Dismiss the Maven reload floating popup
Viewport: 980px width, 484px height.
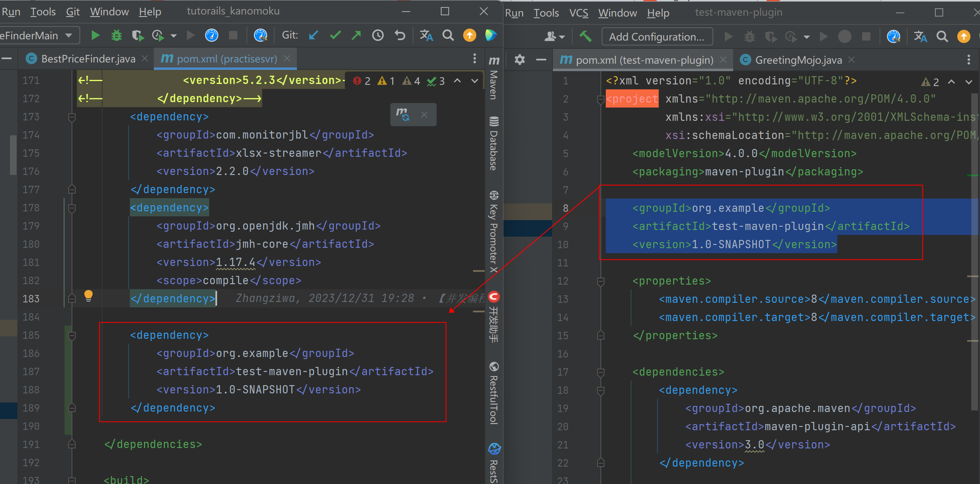pyautogui.click(x=424, y=115)
